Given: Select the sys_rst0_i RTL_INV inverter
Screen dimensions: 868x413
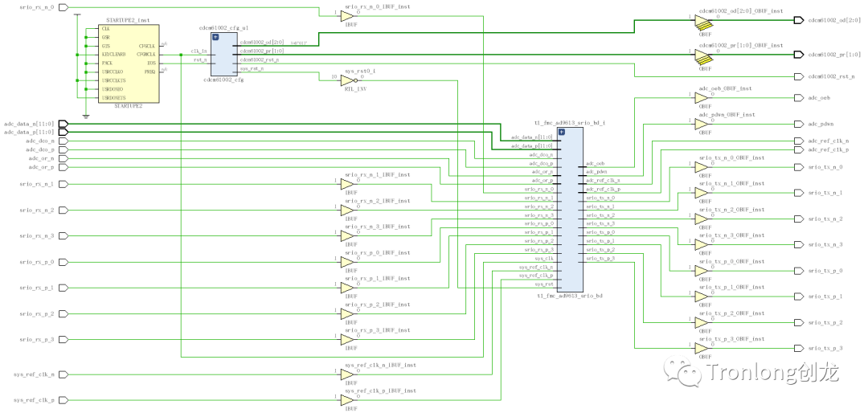Looking at the screenshot, I should 346,78.
